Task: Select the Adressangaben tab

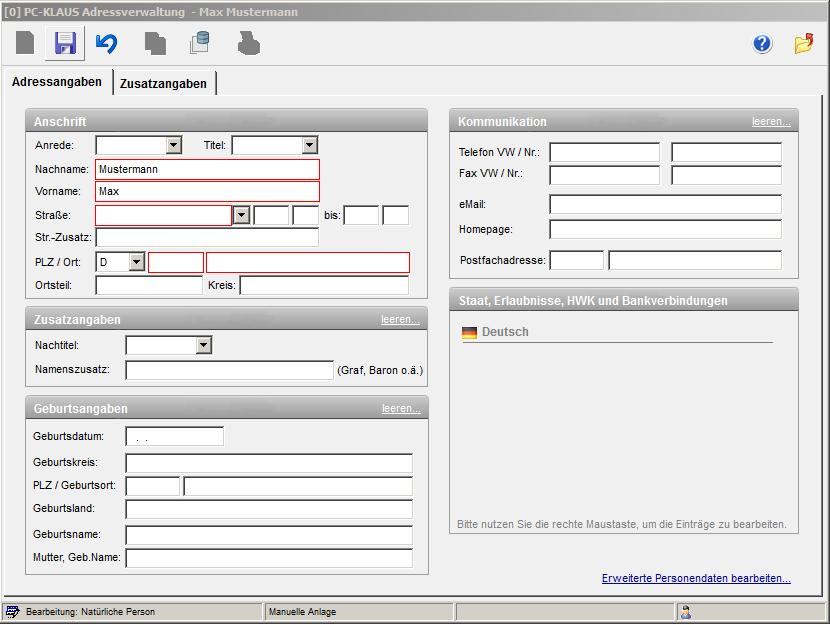Action: (57, 83)
